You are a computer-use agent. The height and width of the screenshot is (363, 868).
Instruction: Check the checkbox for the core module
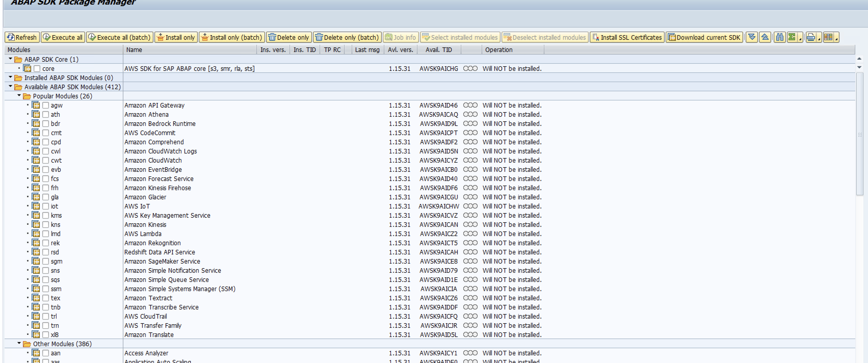[37, 68]
